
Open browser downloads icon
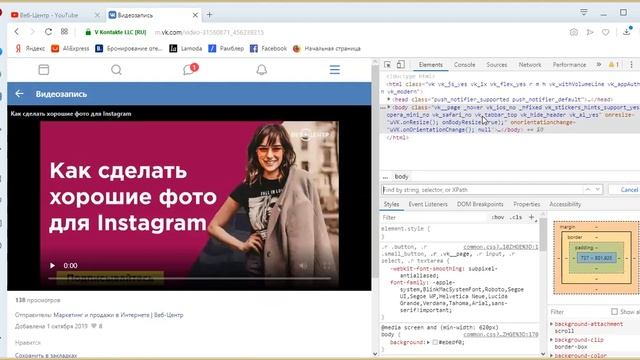click(627, 31)
